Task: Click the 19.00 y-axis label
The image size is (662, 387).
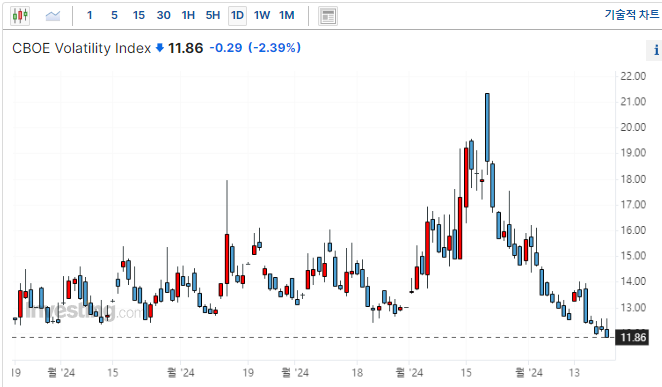Action: [633, 153]
